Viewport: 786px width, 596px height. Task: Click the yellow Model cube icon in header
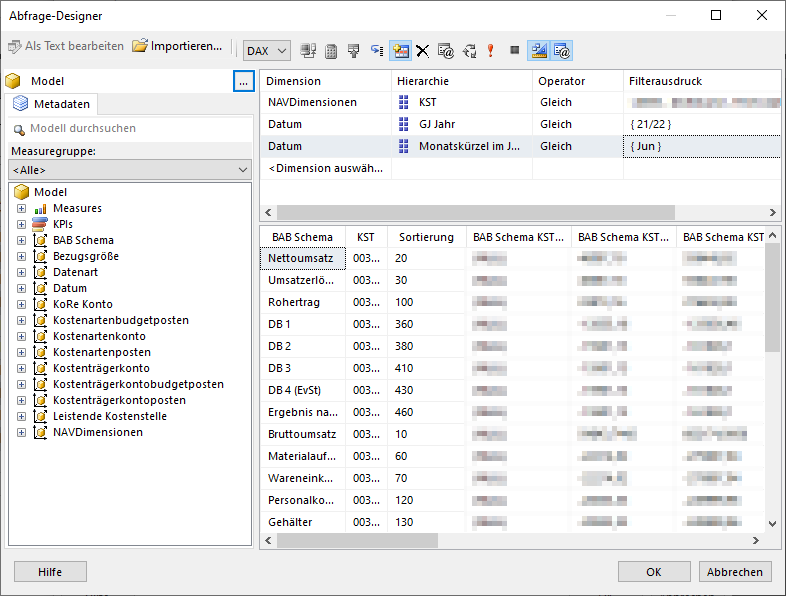point(13,81)
